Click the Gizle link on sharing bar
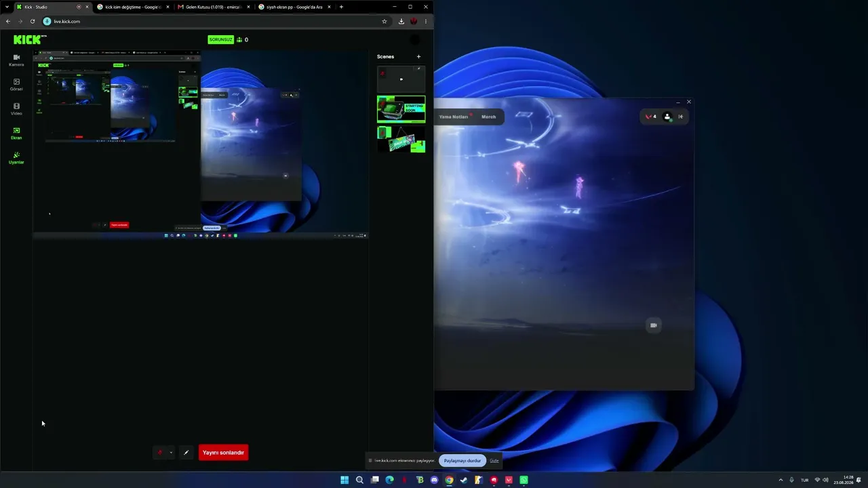 494,461
